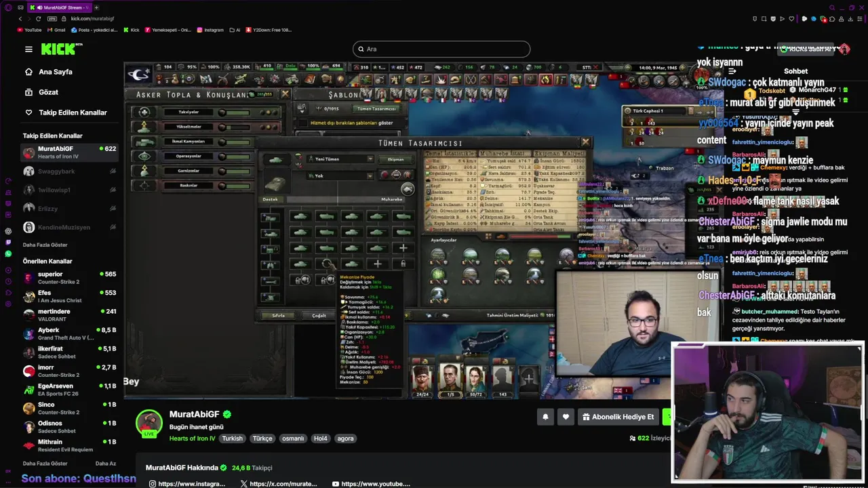This screenshot has width=868, height=488.
Task: Toggle Hizmet dışı bırakılan şablonları göster checkbox
Action: [x=304, y=123]
